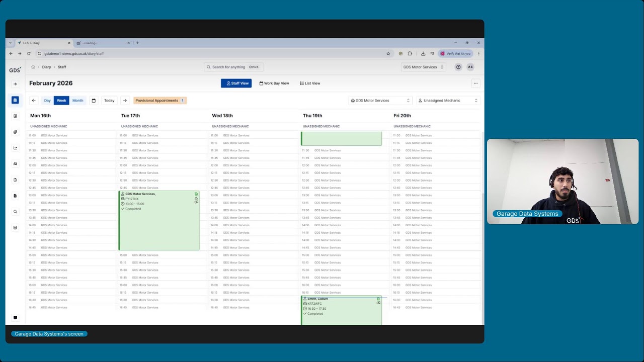This screenshot has height=362, width=644.
Task: Close the Loading browser tab
Action: click(x=128, y=43)
